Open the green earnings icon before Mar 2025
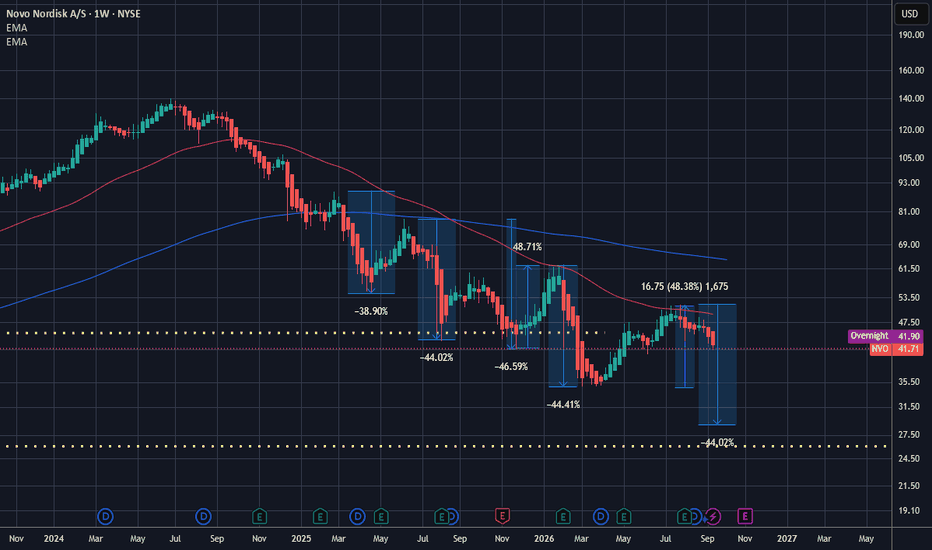 320,516
